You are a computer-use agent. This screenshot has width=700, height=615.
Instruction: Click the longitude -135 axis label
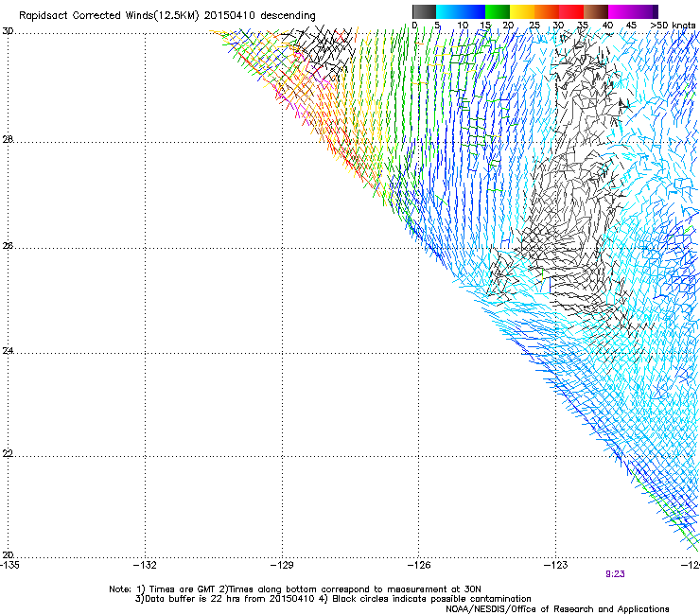[x=9, y=565]
